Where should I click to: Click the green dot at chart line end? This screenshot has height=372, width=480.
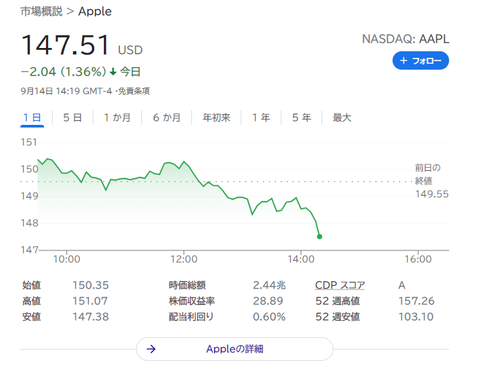pyautogui.click(x=319, y=237)
